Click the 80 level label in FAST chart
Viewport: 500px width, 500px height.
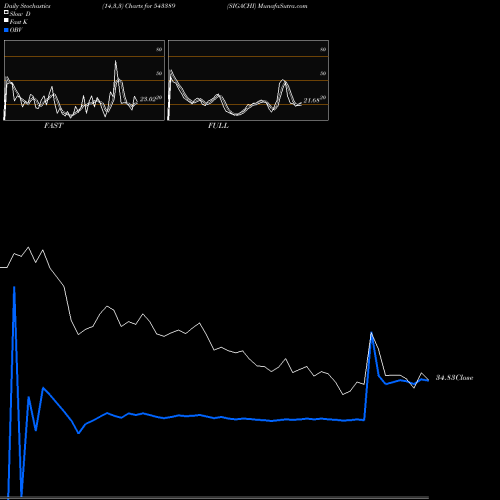click(159, 49)
